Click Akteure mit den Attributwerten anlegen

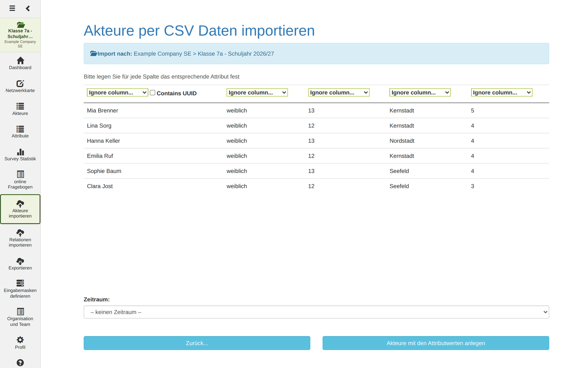pos(436,343)
